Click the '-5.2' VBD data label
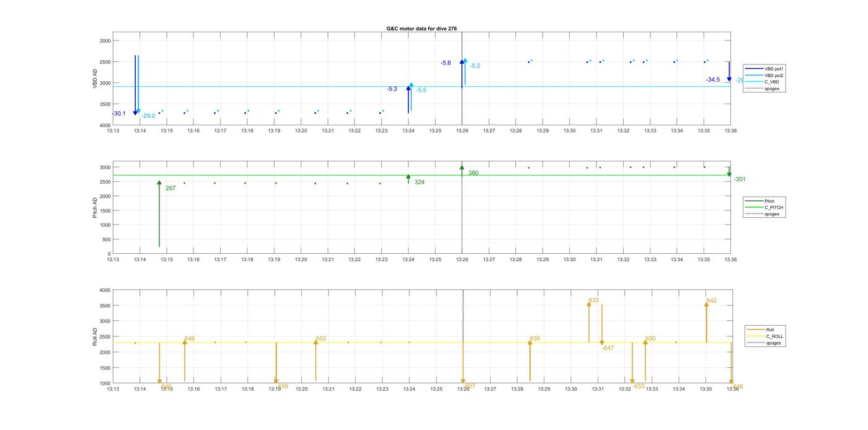The image size is (868, 430). pos(475,66)
